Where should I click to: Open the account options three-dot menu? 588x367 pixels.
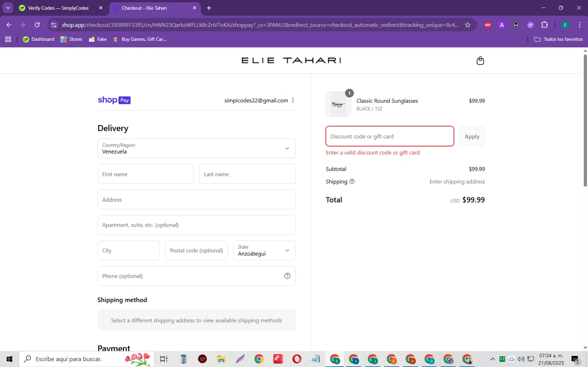tap(293, 100)
